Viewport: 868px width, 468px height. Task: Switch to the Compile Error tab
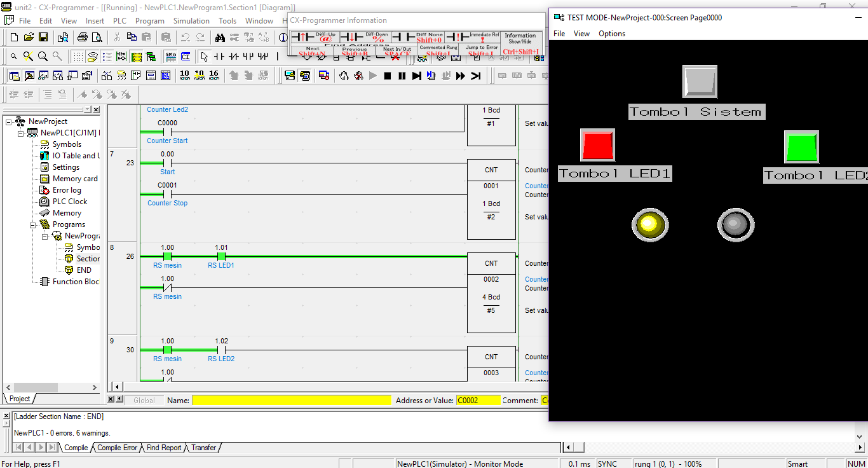coord(117,448)
